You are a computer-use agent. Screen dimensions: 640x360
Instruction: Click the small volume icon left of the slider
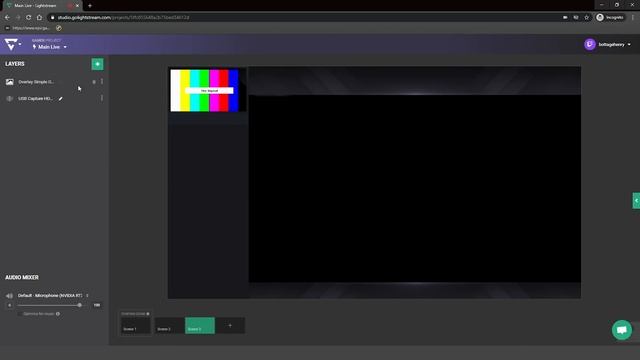pos(10,305)
